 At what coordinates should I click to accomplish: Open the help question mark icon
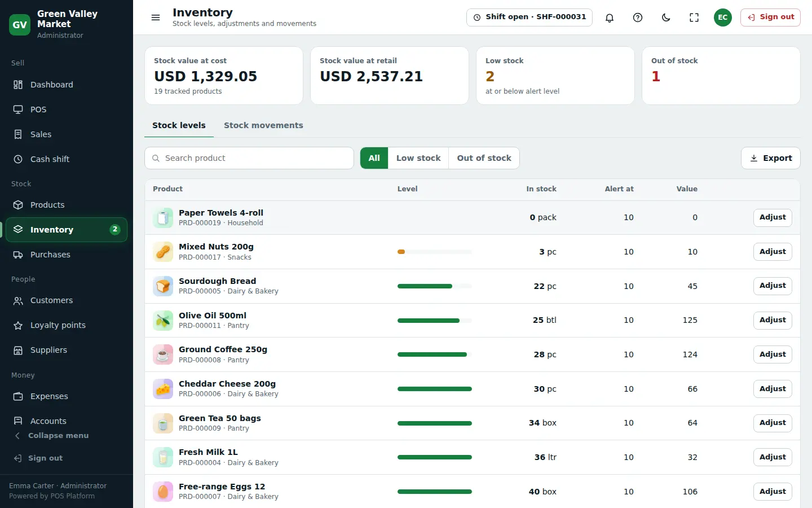(x=638, y=17)
